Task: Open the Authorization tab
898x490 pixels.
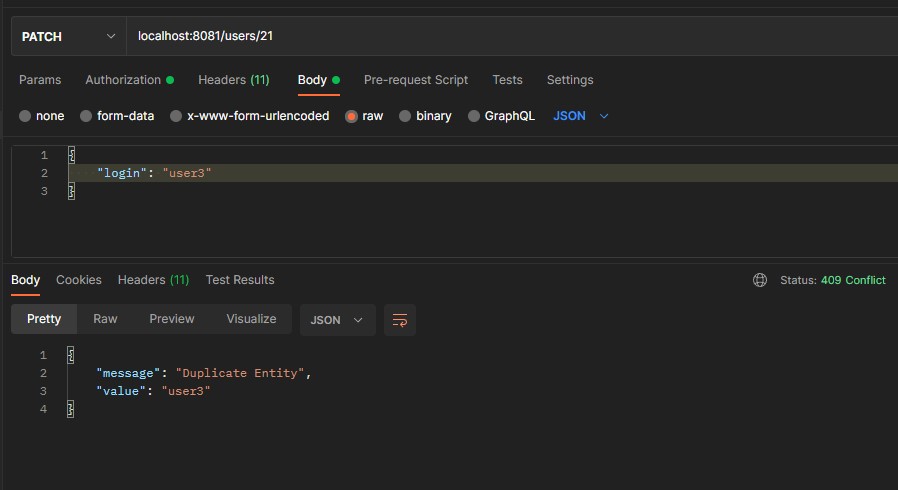Action: (129, 80)
